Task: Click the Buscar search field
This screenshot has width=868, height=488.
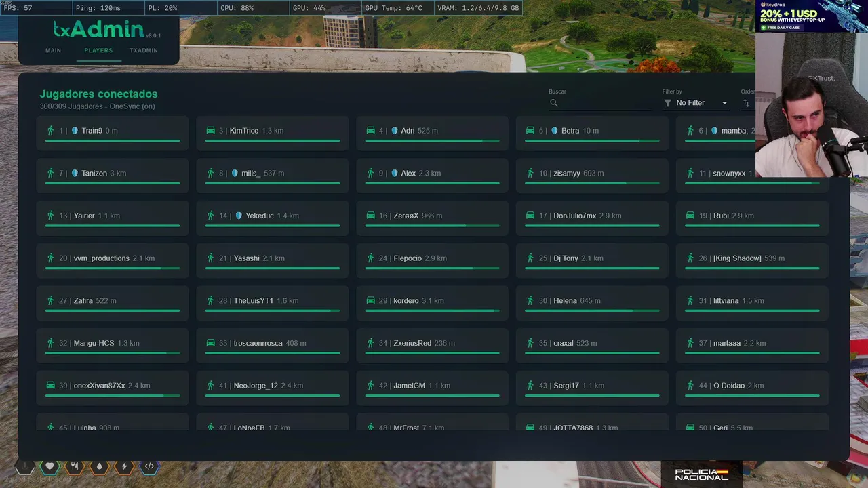Action: (x=600, y=103)
